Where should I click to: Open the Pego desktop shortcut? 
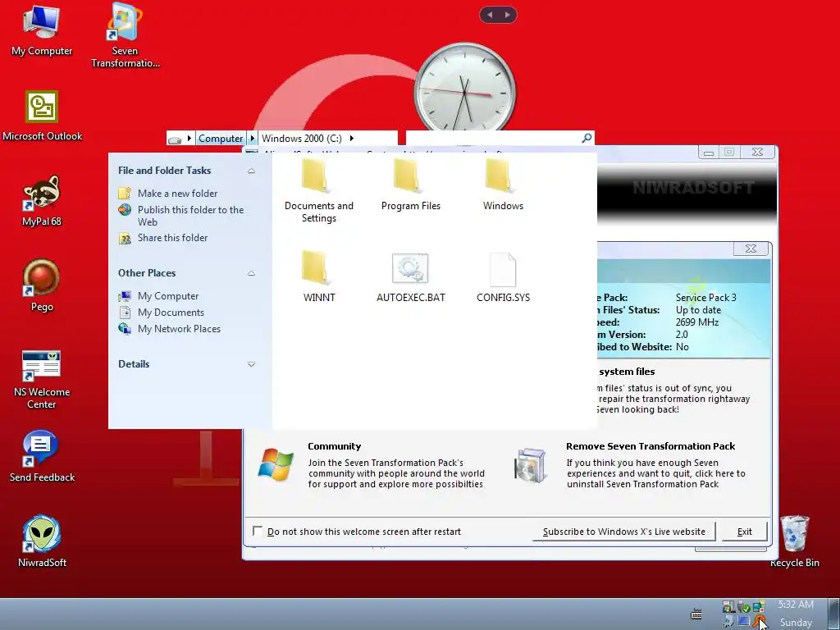point(41,285)
